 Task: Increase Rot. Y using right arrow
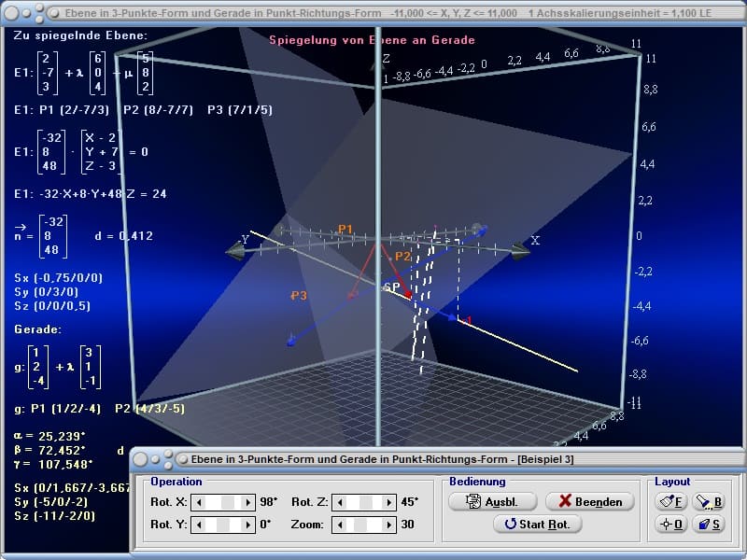click(247, 525)
